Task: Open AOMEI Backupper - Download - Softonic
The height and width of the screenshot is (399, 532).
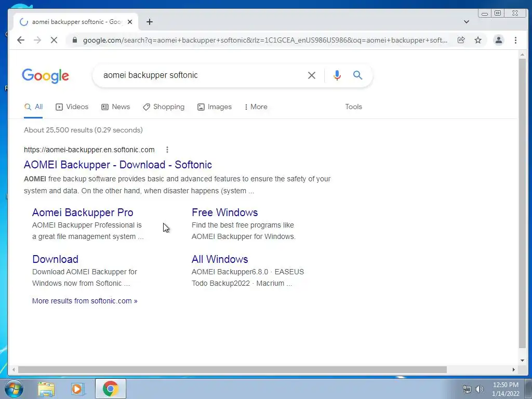Action: 118,165
